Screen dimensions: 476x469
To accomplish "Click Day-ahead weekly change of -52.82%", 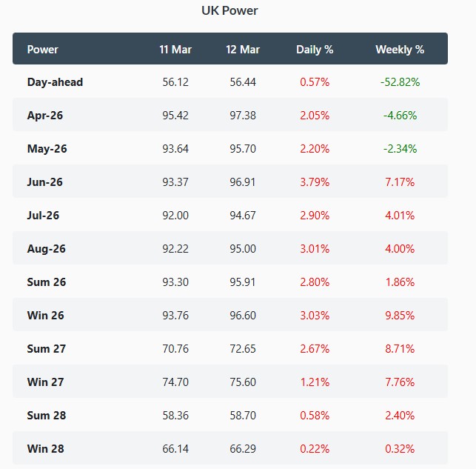I will (x=400, y=82).
